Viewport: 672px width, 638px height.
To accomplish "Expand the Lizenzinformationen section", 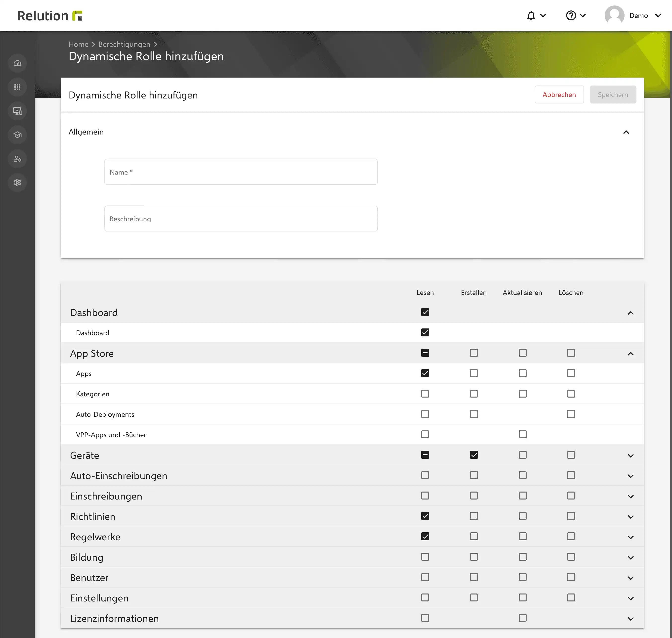I will [630, 619].
